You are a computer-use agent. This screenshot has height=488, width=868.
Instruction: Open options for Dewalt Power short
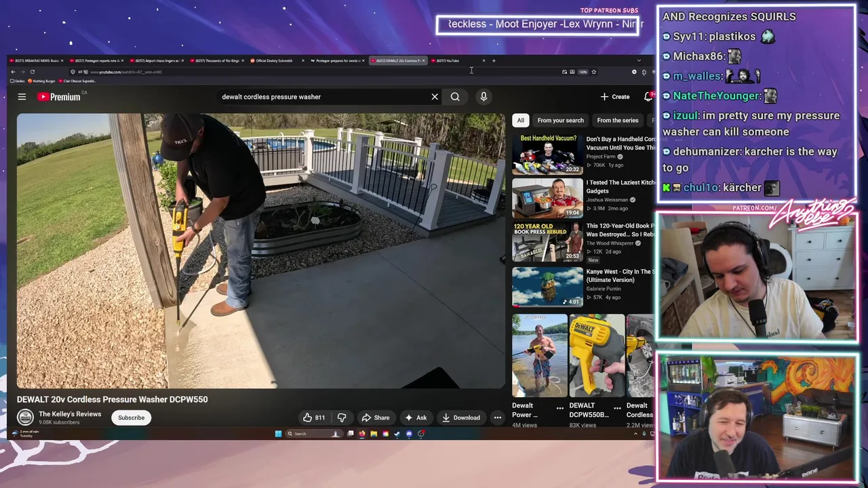[560, 408]
